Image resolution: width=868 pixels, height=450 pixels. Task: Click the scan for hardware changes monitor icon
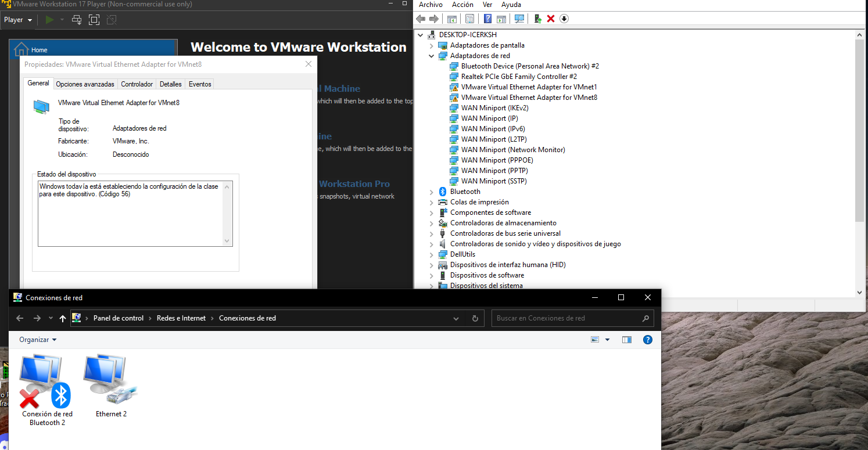coord(519,19)
